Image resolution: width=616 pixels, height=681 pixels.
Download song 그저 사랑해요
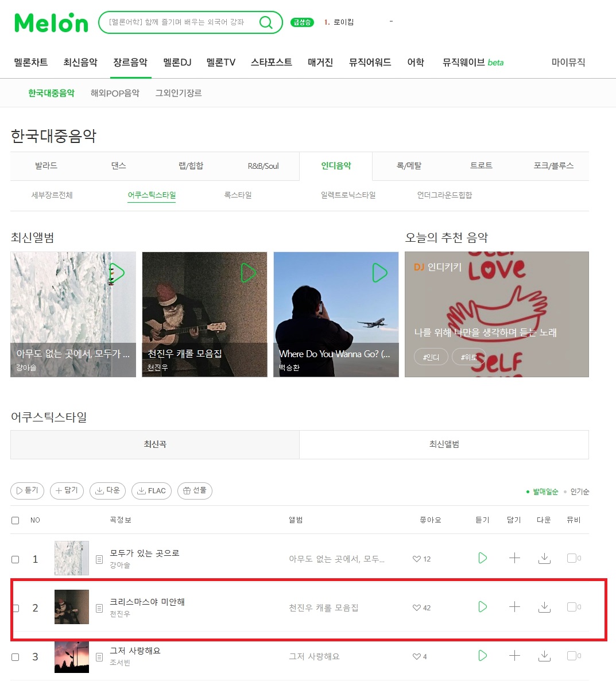544,656
